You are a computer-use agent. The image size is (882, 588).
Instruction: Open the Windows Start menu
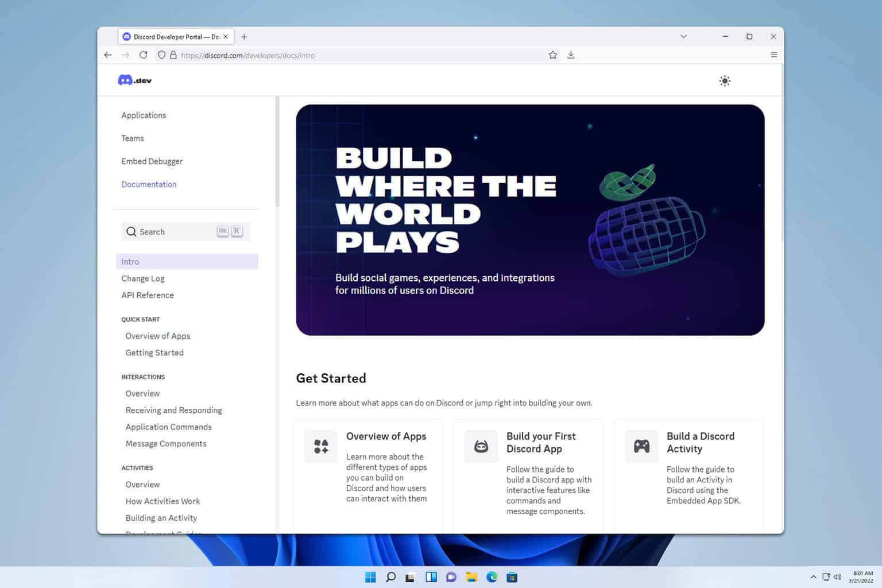tap(370, 577)
